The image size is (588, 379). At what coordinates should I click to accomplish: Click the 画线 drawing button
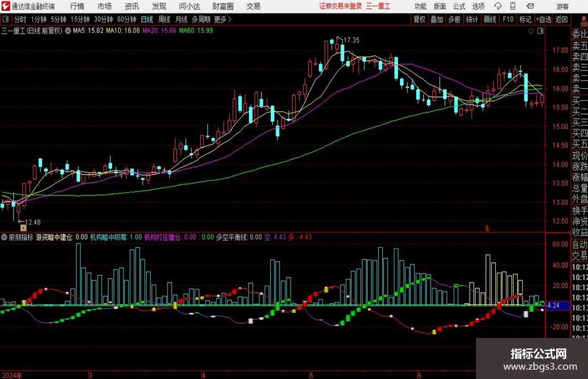[x=490, y=19]
